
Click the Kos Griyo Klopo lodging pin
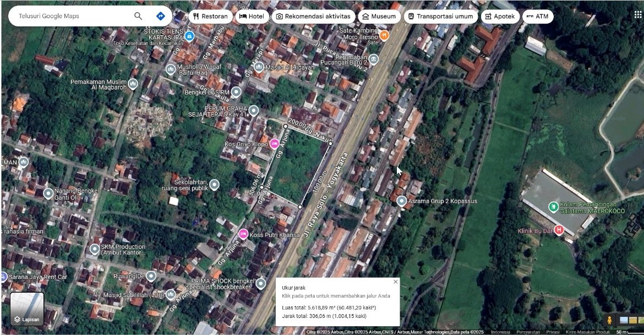point(274,144)
